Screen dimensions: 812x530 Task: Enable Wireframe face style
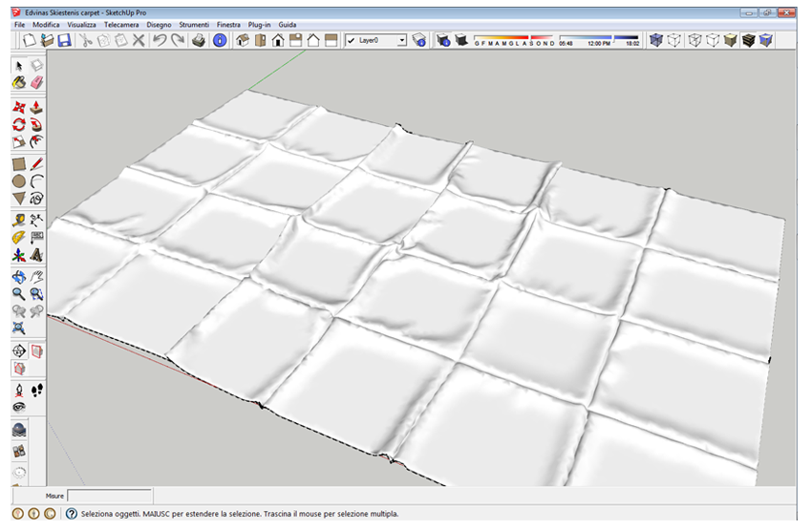point(694,40)
